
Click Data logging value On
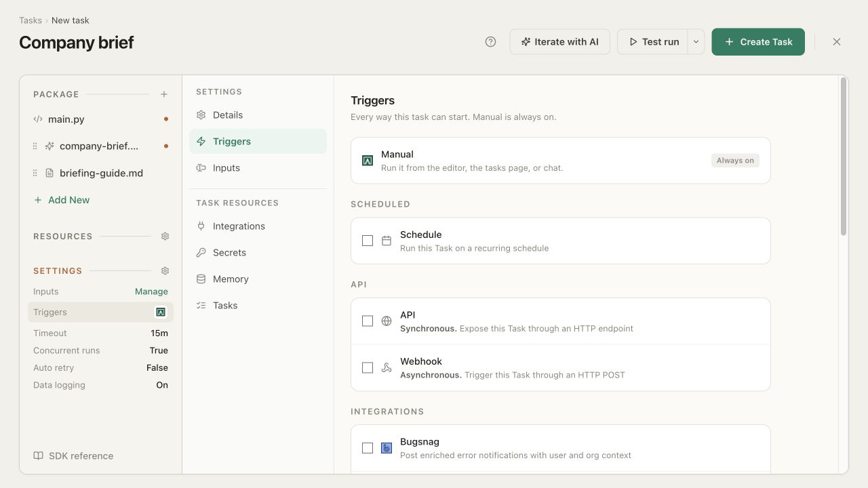pos(162,385)
